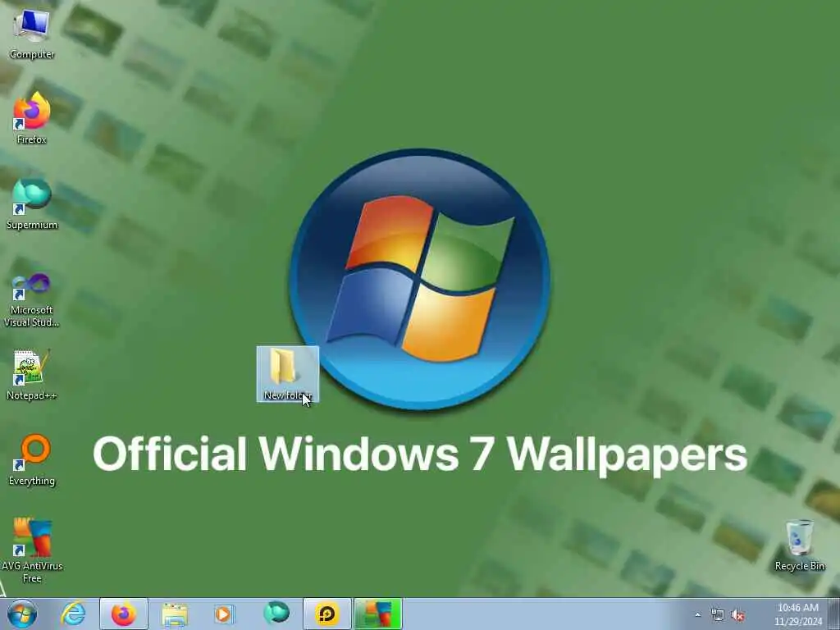Open the clock showing 10:46 AM
Screen dimensions: 840x630
(x=797, y=608)
